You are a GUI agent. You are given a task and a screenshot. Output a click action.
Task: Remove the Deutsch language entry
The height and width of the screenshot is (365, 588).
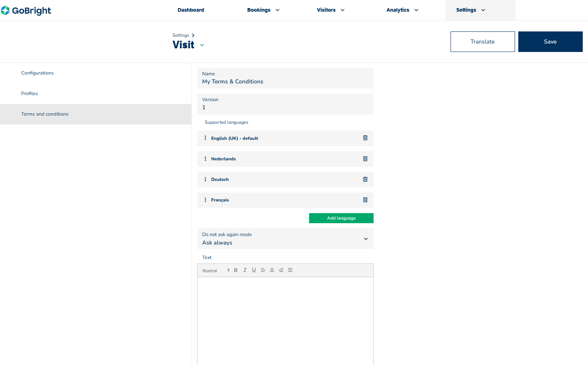[365, 179]
